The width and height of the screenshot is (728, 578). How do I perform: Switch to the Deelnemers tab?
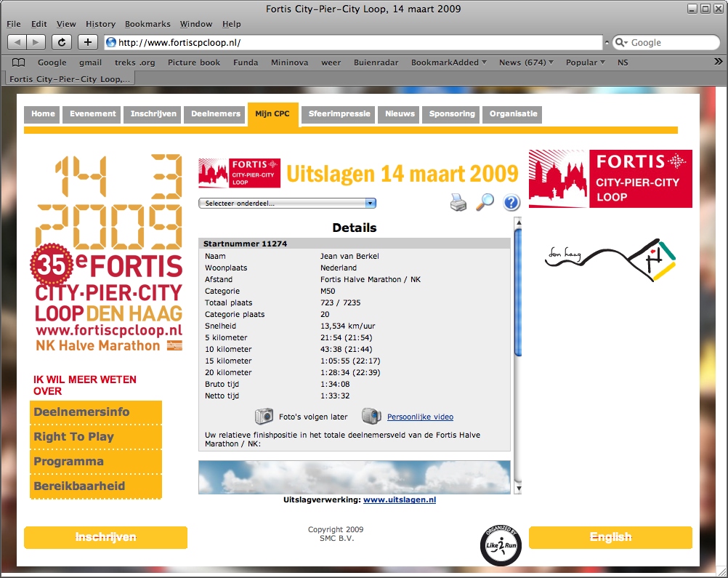click(215, 114)
